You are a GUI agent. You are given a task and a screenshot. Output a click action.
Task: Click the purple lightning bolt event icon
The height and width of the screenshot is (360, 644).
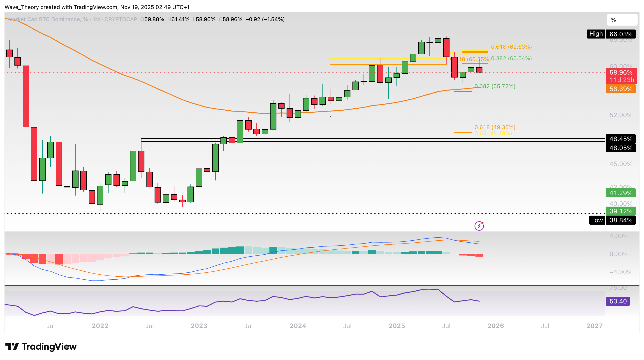(x=479, y=226)
